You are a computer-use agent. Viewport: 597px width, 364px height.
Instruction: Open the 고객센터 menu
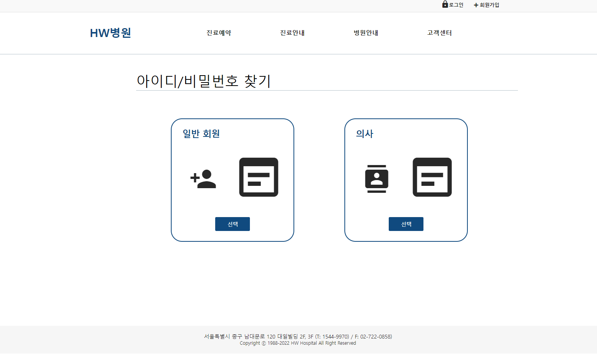tap(439, 33)
